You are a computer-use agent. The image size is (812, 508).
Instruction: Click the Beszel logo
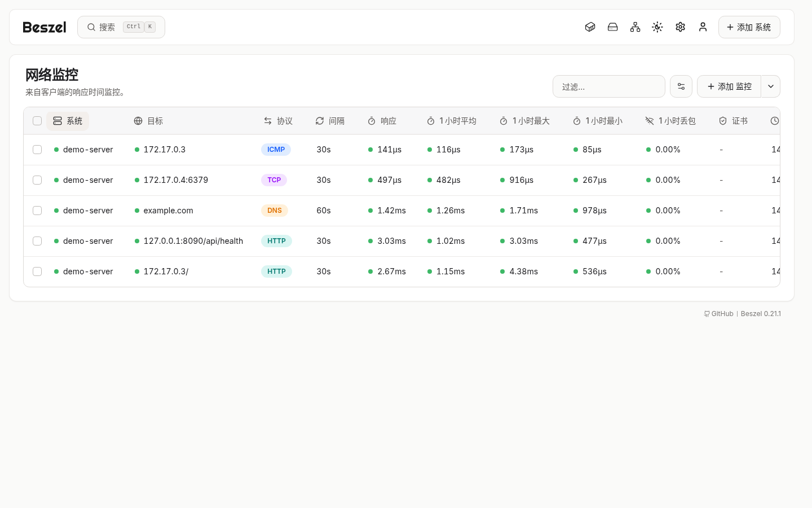(44, 27)
